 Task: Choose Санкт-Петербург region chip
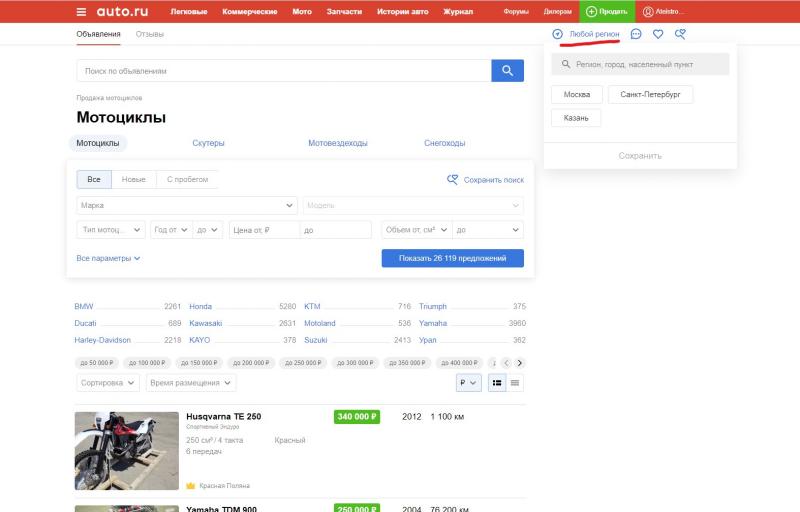(650, 94)
